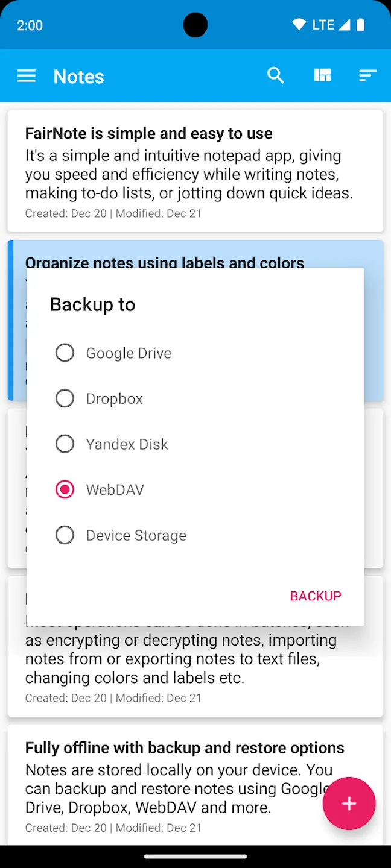
Task: Open the 'FairNote is simple' note
Action: 195,171
